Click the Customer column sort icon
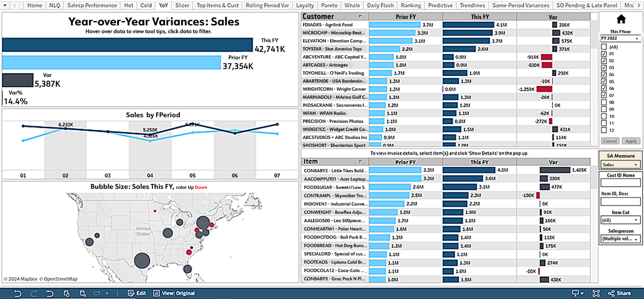The height and width of the screenshot is (299, 644). (x=360, y=17)
